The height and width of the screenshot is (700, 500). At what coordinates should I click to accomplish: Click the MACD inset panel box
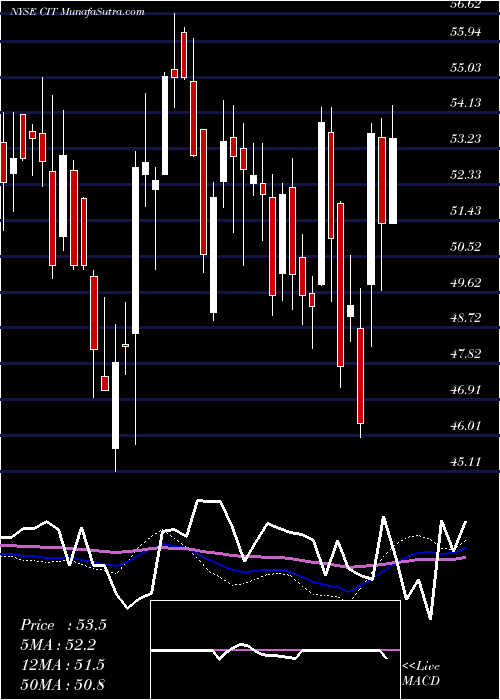[x=275, y=650]
